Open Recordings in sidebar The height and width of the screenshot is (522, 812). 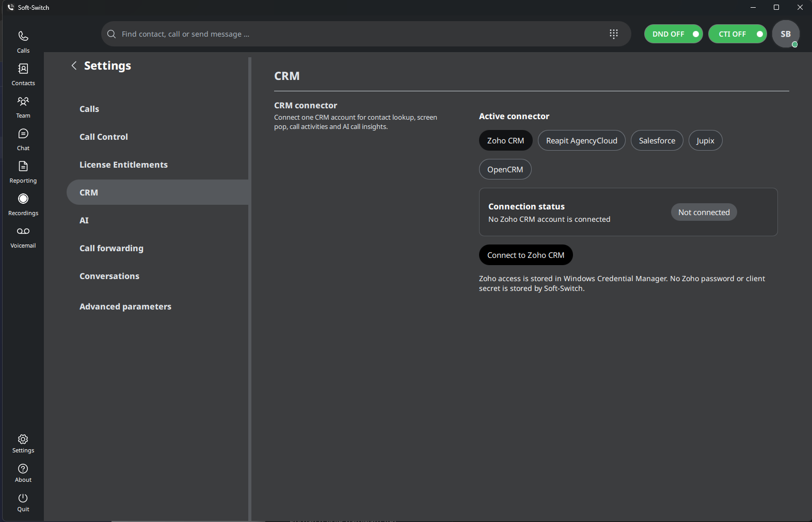23,204
